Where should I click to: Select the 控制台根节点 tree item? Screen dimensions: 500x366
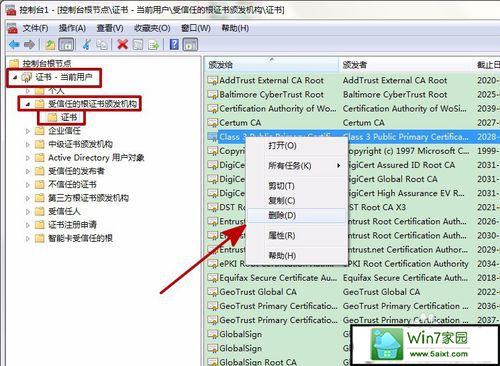47,63
